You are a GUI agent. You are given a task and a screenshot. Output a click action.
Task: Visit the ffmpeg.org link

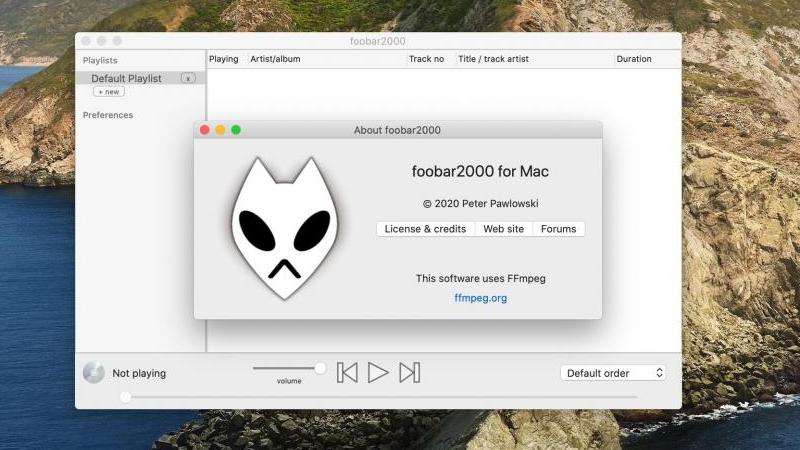(480, 298)
